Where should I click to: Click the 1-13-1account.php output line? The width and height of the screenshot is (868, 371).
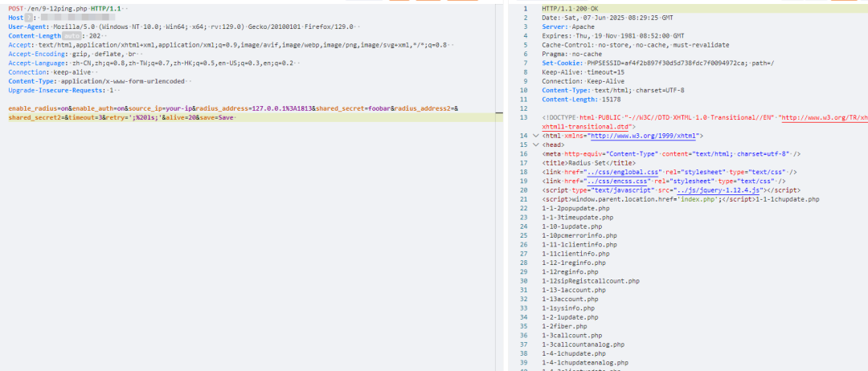574,290
